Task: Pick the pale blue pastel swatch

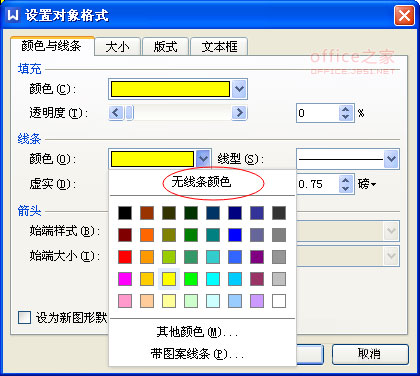Action: (x=235, y=301)
